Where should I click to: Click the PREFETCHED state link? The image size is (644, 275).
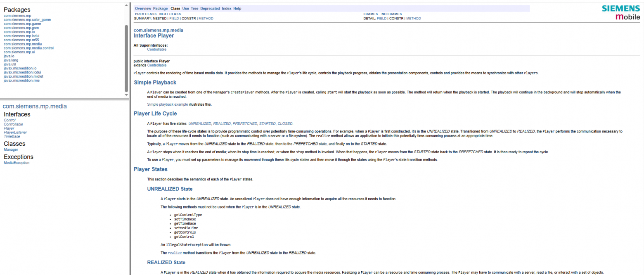point(245,123)
